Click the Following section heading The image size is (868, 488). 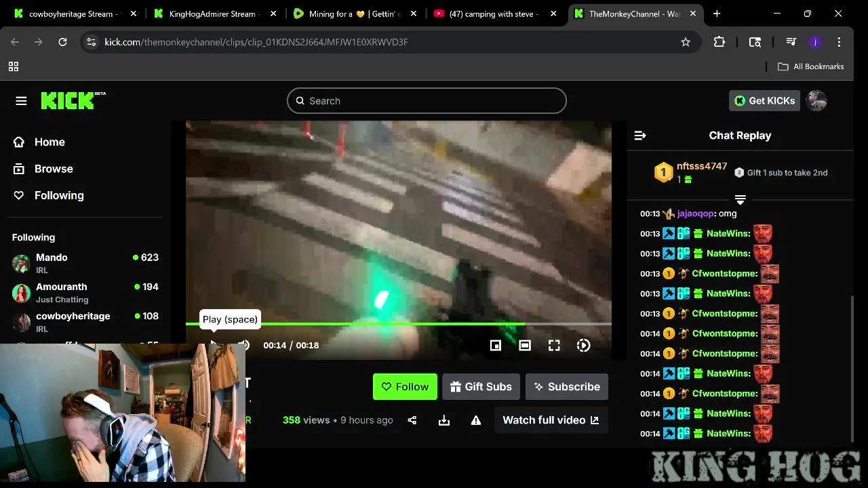33,237
